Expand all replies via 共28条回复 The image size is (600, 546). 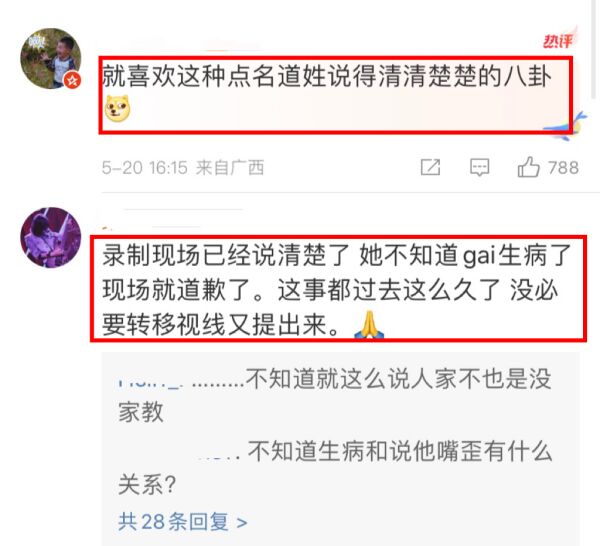click(x=183, y=522)
